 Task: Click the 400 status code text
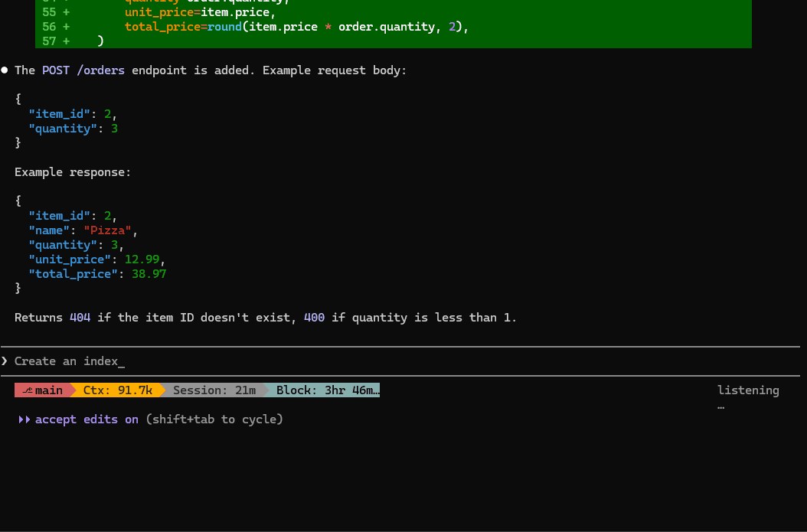pyautogui.click(x=314, y=318)
